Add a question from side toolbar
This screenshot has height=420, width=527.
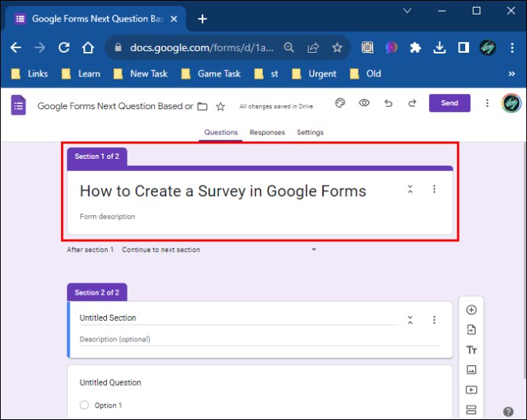click(x=471, y=309)
